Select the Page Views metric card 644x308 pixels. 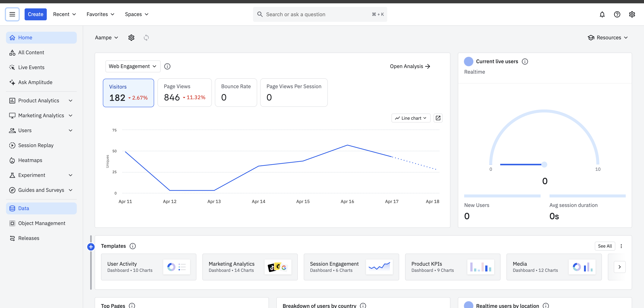coord(184,93)
